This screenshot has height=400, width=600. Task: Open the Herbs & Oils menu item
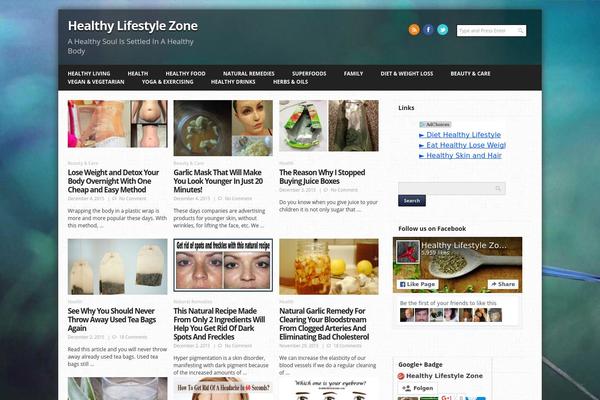point(290,82)
